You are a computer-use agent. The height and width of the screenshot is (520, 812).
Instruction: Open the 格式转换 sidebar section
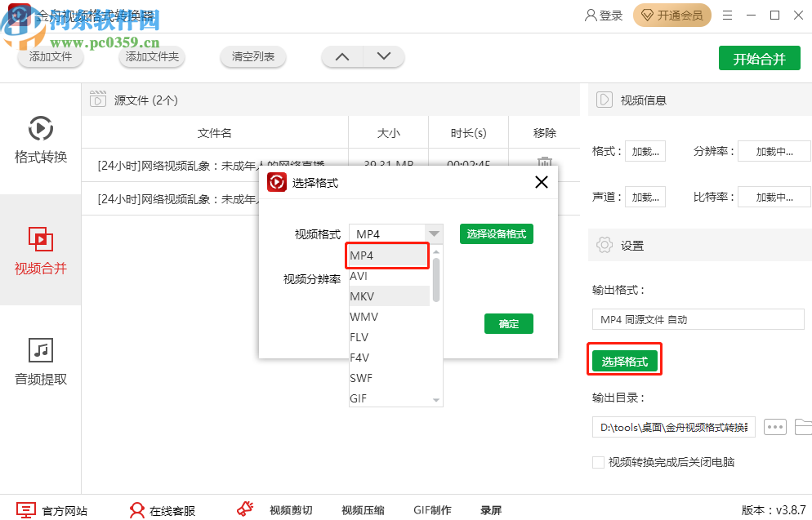[40, 140]
